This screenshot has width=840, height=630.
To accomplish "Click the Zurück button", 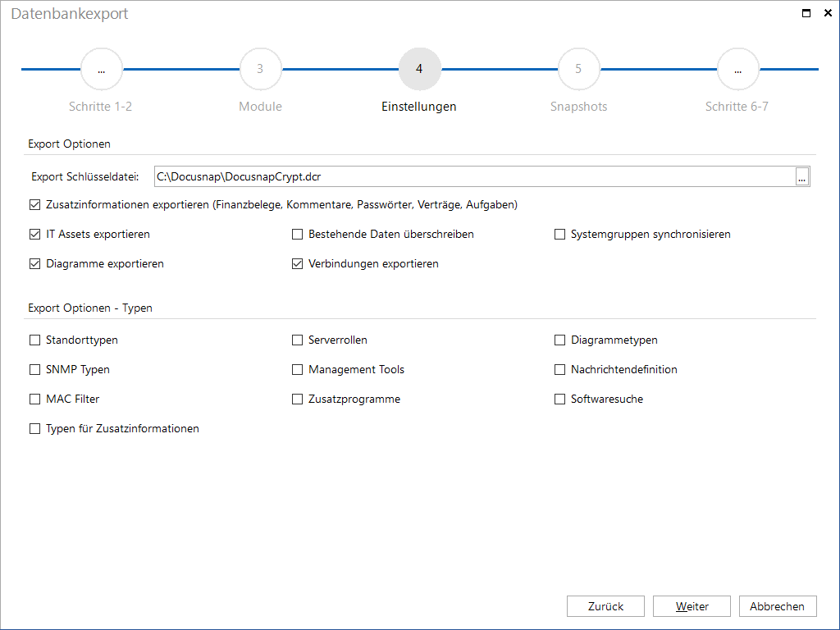I will (x=606, y=606).
